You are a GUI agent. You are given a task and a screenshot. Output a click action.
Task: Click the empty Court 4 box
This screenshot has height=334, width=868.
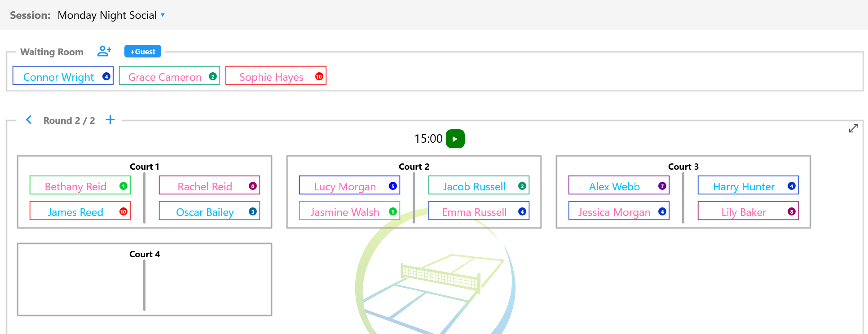click(x=145, y=280)
